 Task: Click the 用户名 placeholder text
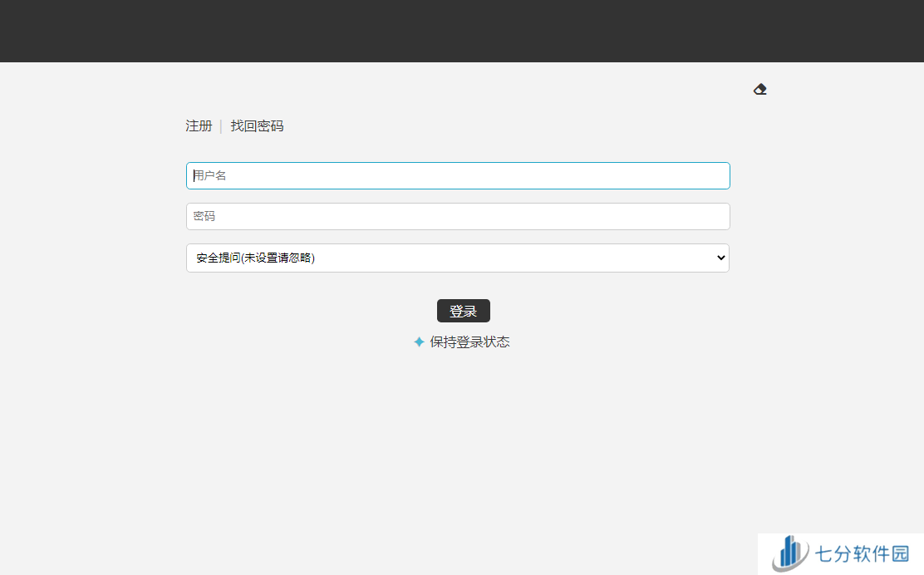(211, 175)
